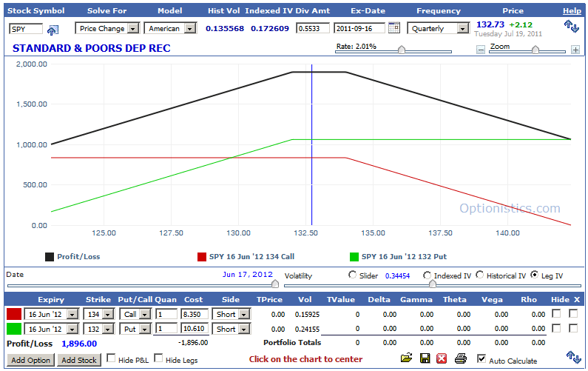Screen dimensions: 588x371
Task: Click the zoom out minus icon
Action: click(480, 50)
